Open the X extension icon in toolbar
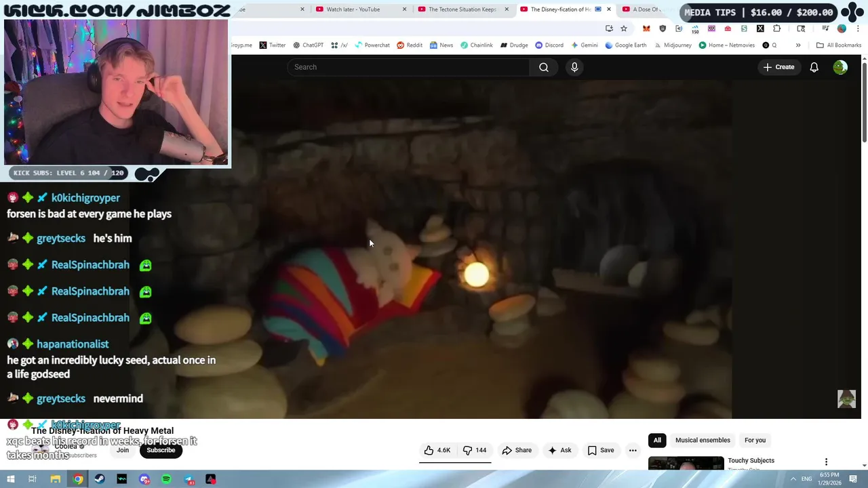 point(760,28)
